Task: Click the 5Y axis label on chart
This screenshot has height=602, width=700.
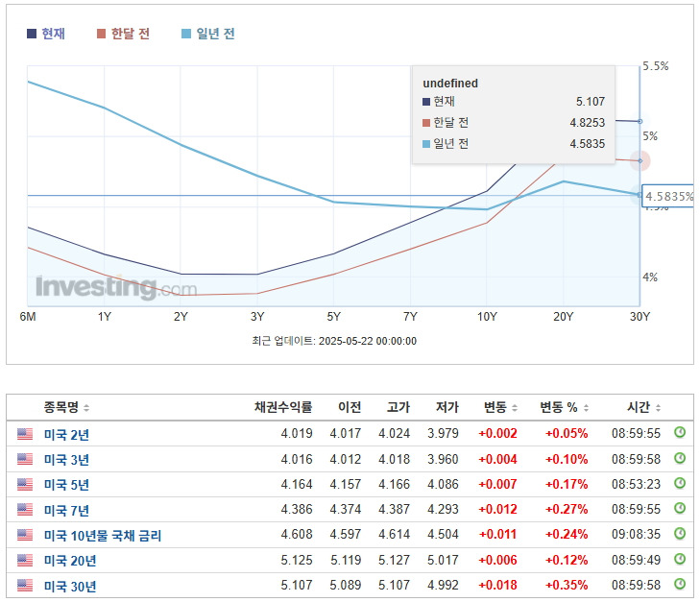Action: [x=333, y=317]
